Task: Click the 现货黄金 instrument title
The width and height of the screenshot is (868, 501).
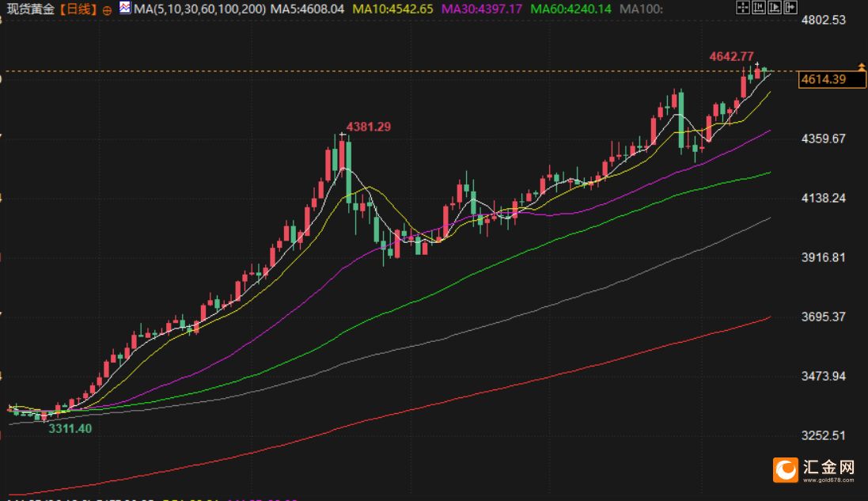Action: click(30, 9)
